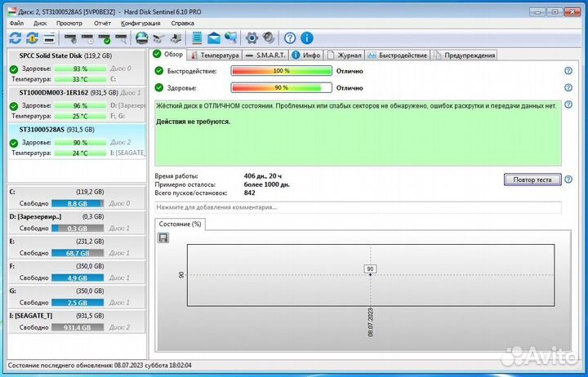Select partition D: [Зарезервир..]
588x377 pixels.
point(77,223)
